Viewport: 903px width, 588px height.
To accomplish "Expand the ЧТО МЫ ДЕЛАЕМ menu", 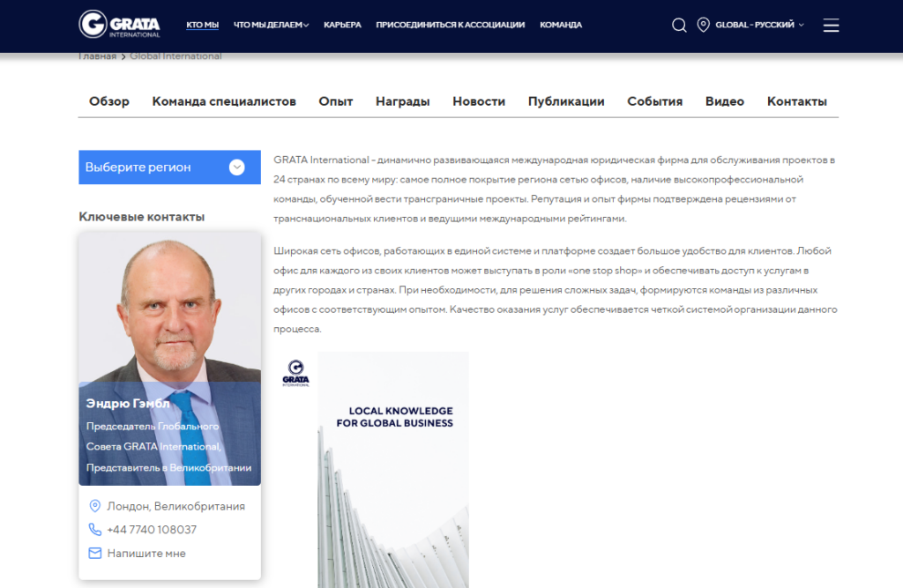I will [x=271, y=25].
